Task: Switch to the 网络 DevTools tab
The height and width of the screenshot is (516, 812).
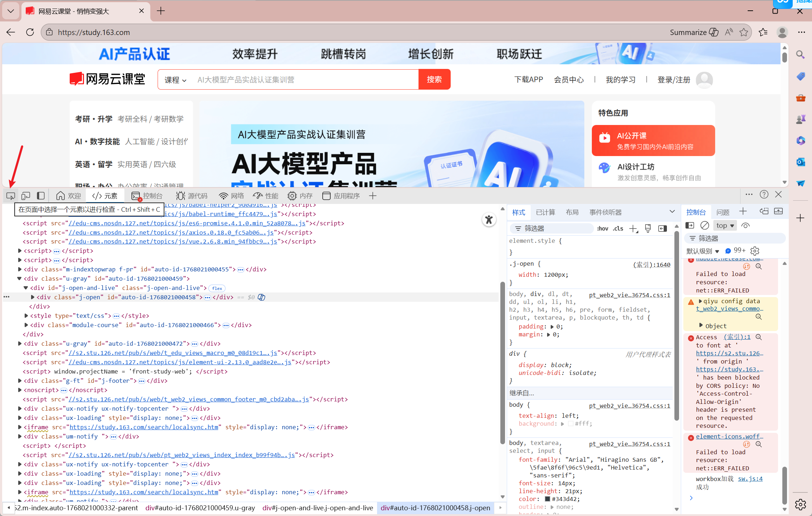Action: pyautogui.click(x=231, y=196)
